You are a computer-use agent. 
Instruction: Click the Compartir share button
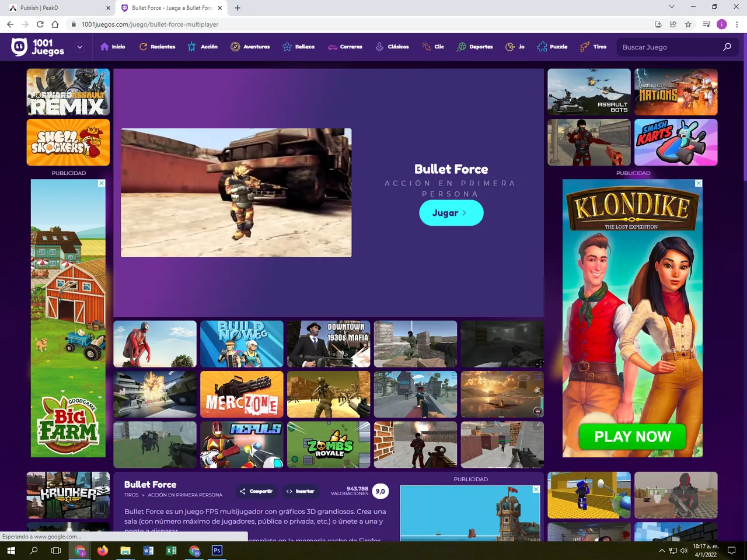(256, 491)
